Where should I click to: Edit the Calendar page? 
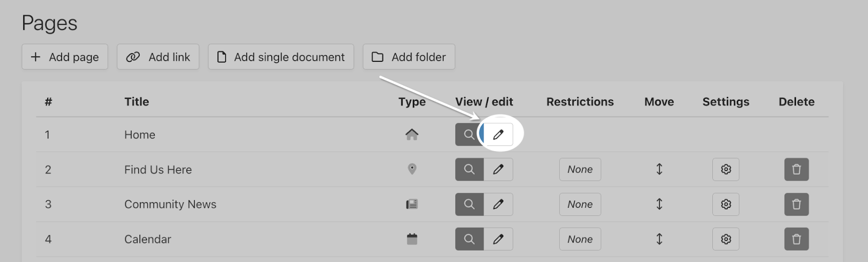tap(498, 239)
